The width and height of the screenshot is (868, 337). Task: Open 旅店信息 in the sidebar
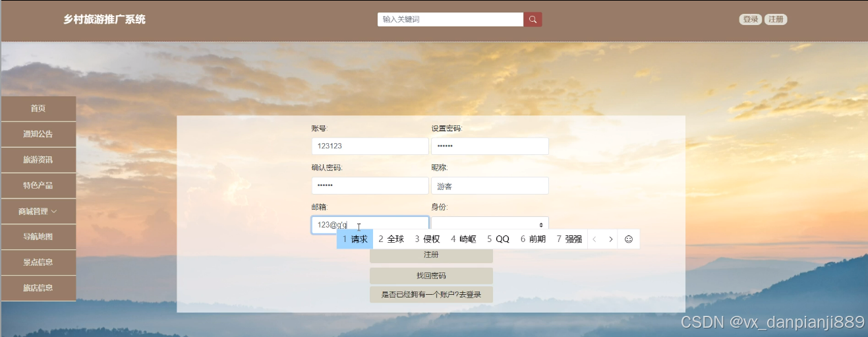point(38,288)
